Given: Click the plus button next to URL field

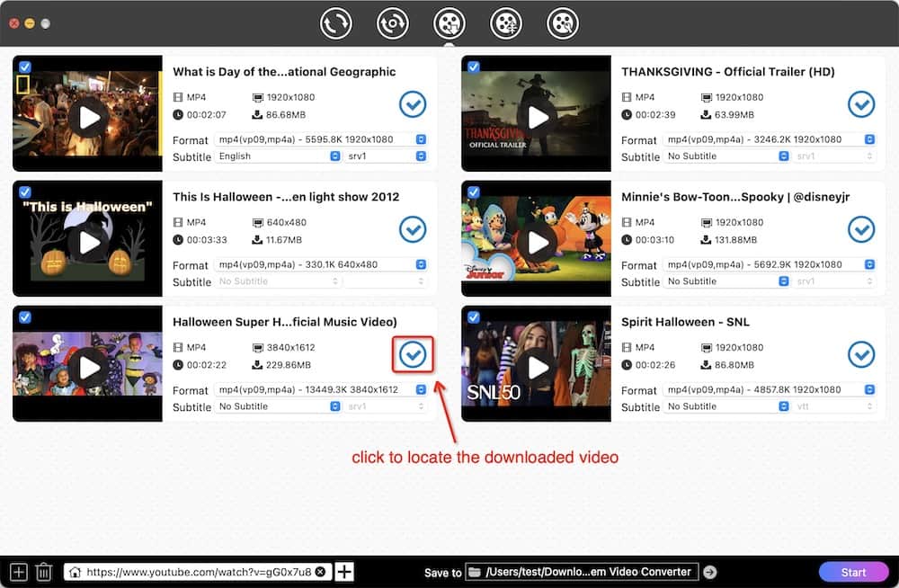Looking at the screenshot, I should [344, 571].
